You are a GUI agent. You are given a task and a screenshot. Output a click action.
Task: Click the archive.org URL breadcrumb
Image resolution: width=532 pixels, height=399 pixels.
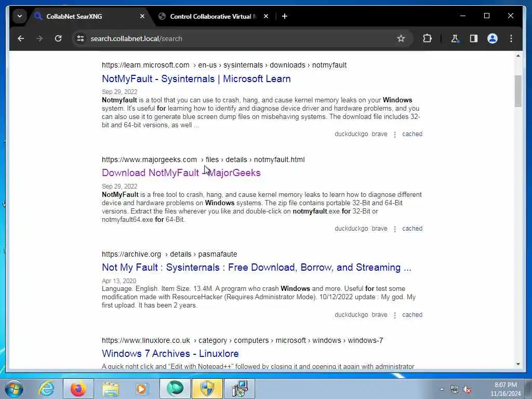pyautogui.click(x=169, y=254)
